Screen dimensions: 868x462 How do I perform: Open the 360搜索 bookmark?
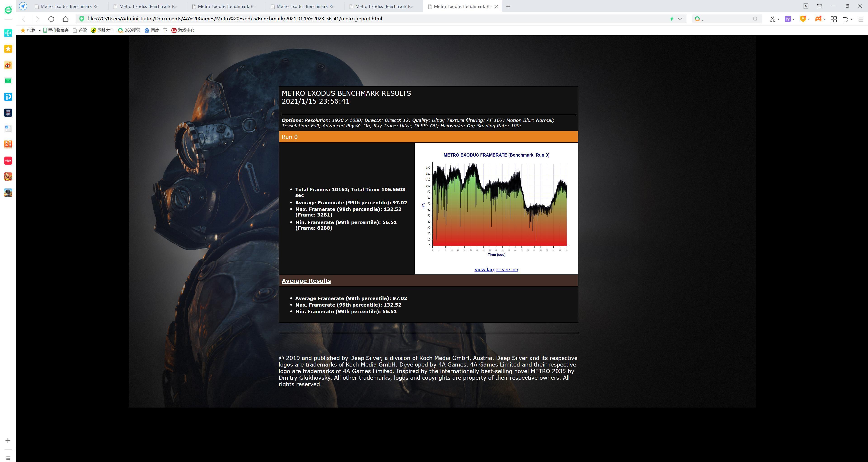point(129,30)
